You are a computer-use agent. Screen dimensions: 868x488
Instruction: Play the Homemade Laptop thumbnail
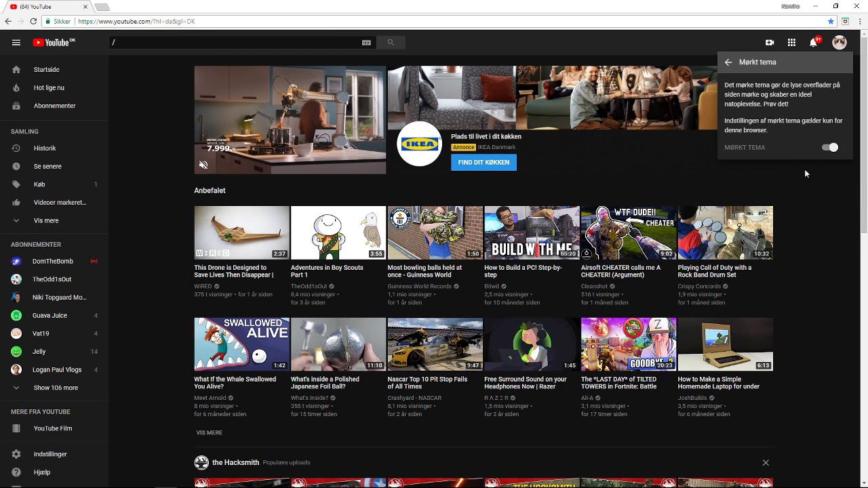pos(725,344)
